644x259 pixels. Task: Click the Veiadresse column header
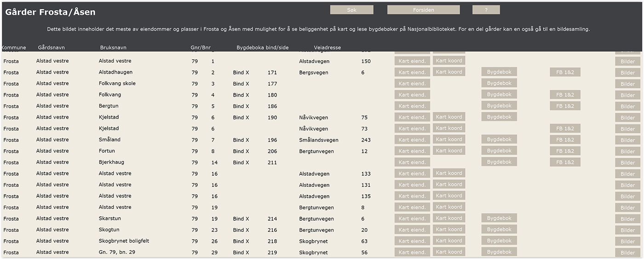click(x=328, y=47)
